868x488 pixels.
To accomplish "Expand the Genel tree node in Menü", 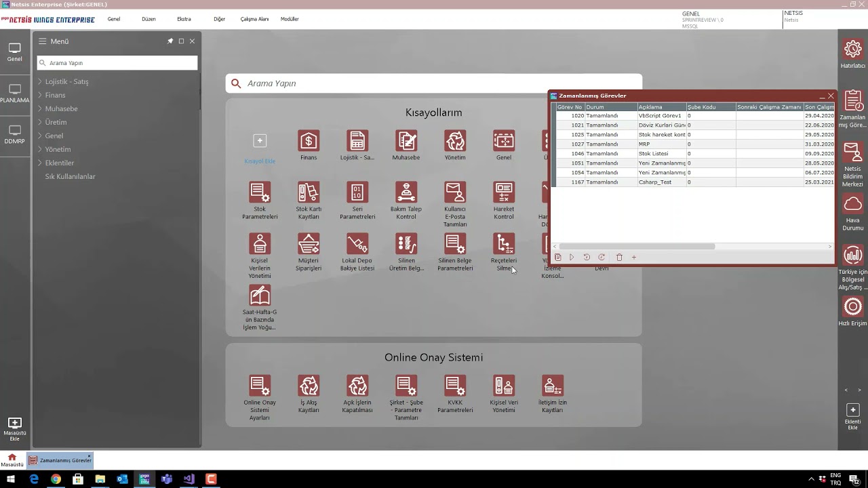I will (40, 136).
